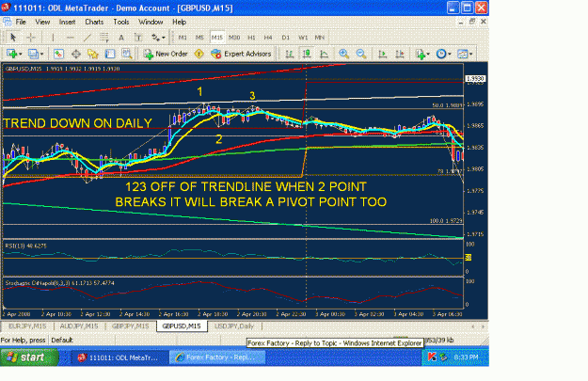Select the text label tool

pyautogui.click(x=138, y=38)
